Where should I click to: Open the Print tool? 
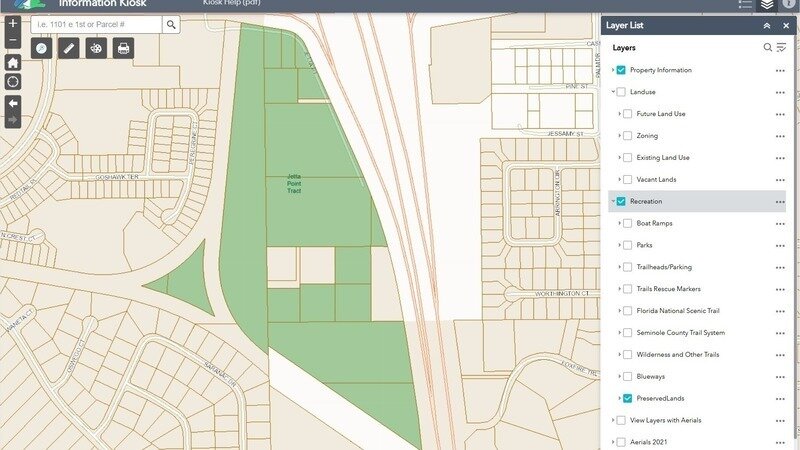coord(123,47)
